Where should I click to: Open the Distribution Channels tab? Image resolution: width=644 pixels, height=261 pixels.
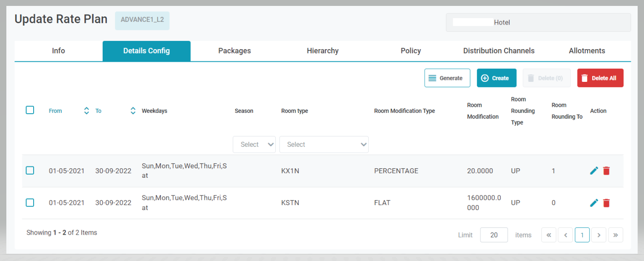click(499, 51)
